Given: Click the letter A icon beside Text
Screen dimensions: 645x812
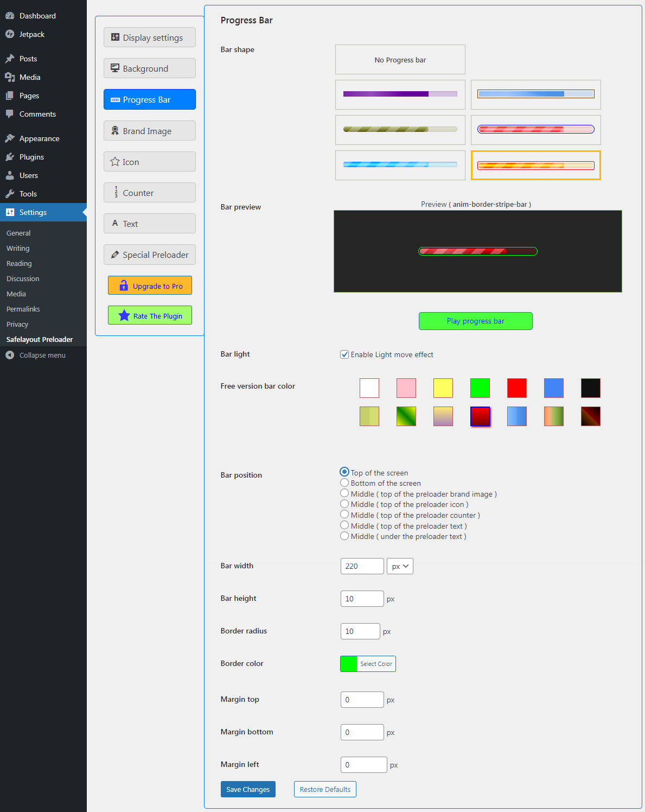Looking at the screenshot, I should (115, 223).
